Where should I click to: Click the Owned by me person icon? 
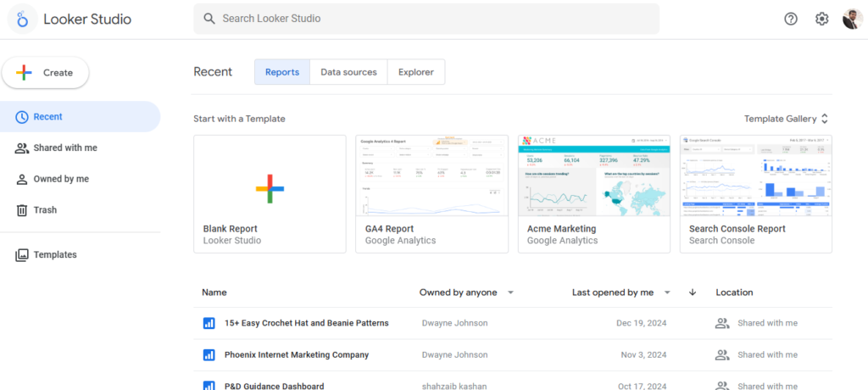(x=21, y=179)
